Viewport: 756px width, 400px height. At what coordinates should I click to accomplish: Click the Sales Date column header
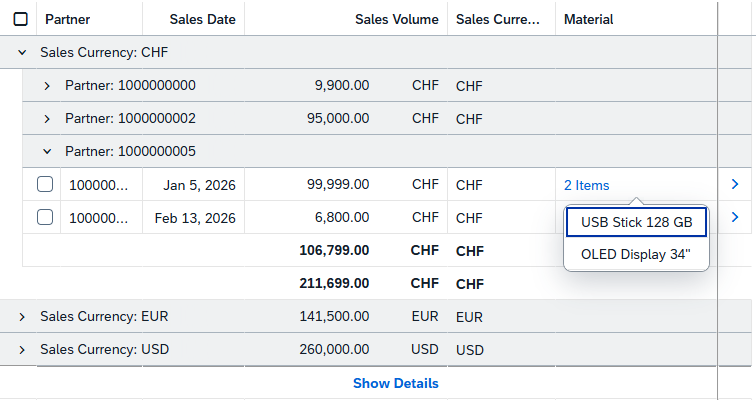(203, 19)
